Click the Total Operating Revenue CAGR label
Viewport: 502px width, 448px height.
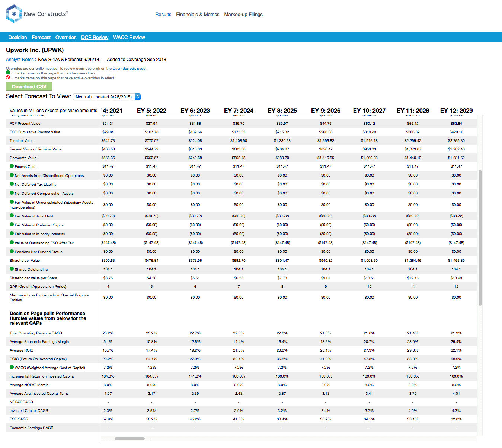tap(36, 333)
